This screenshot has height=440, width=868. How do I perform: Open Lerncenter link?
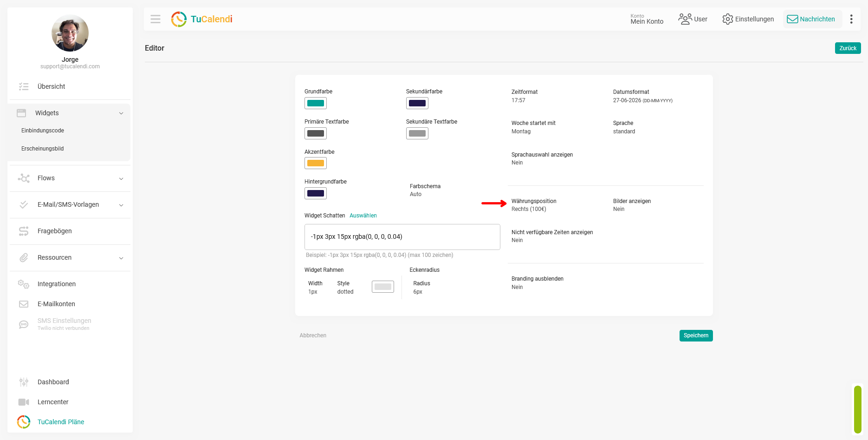[53, 402]
